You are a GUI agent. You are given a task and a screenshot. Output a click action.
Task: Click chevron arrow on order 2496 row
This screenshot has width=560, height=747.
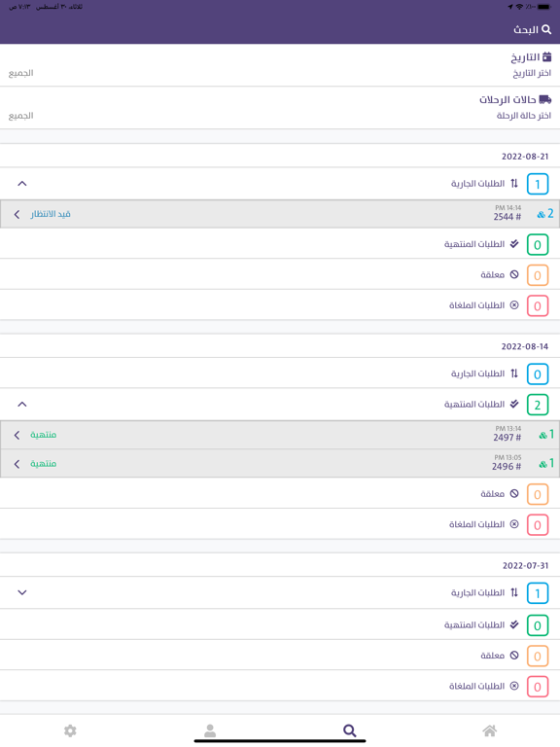click(17, 464)
